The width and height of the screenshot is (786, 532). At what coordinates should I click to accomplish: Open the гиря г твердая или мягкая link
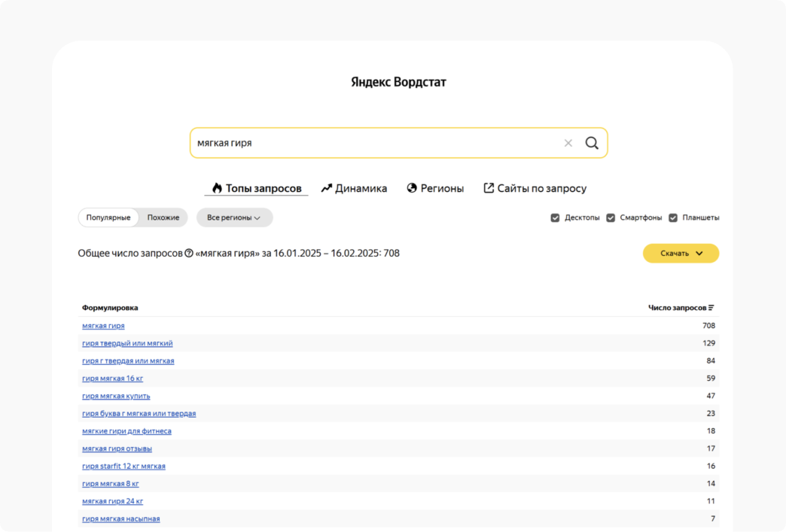pyautogui.click(x=128, y=360)
